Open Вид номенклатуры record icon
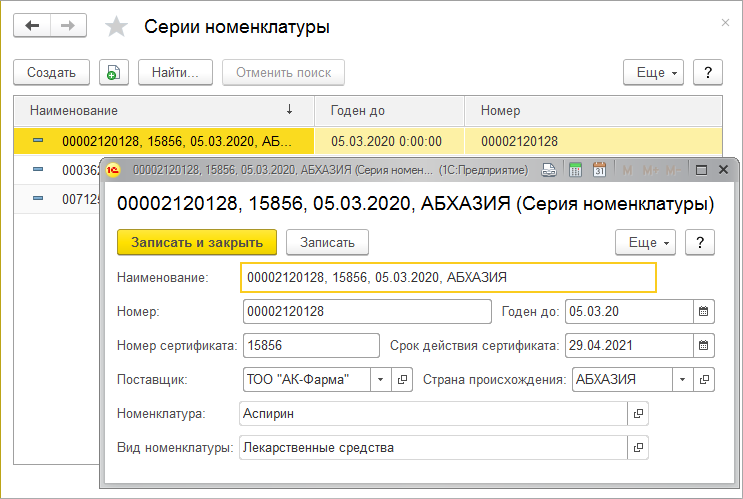 637,447
